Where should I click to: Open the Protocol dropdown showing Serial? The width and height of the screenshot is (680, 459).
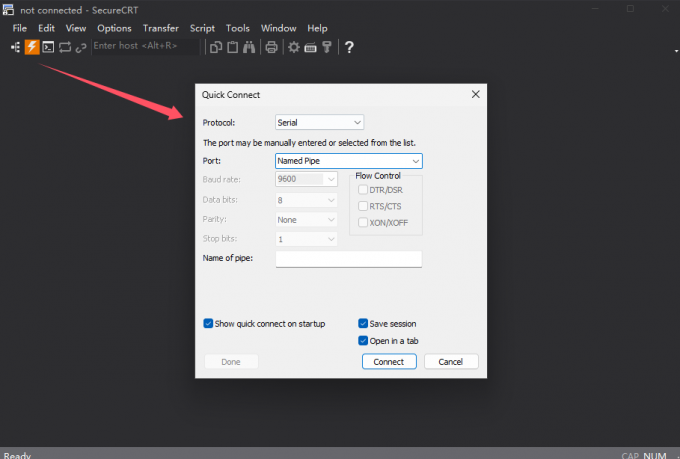tap(320, 122)
